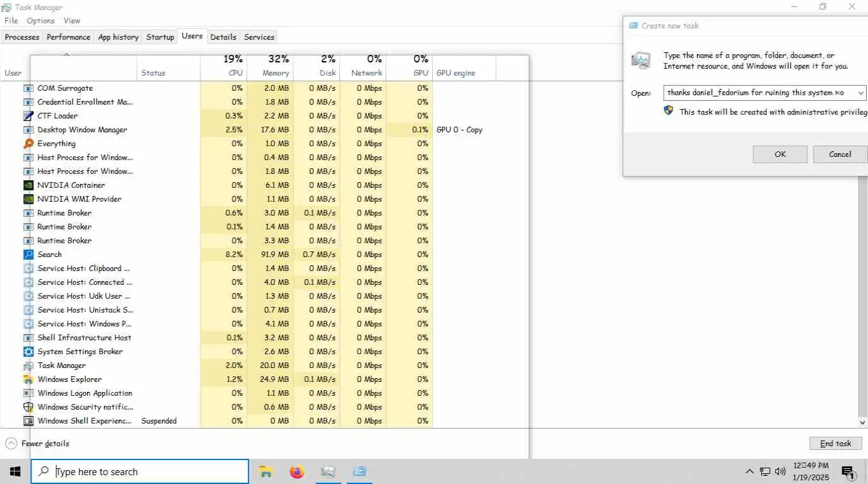Switch to the Processes tab
This screenshot has height=484, width=868.
pyautogui.click(x=22, y=37)
